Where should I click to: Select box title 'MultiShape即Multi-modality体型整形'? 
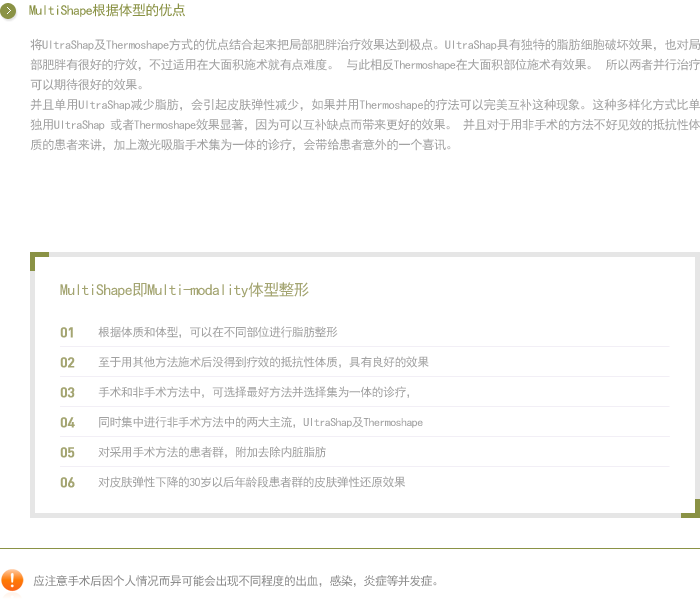(184, 290)
